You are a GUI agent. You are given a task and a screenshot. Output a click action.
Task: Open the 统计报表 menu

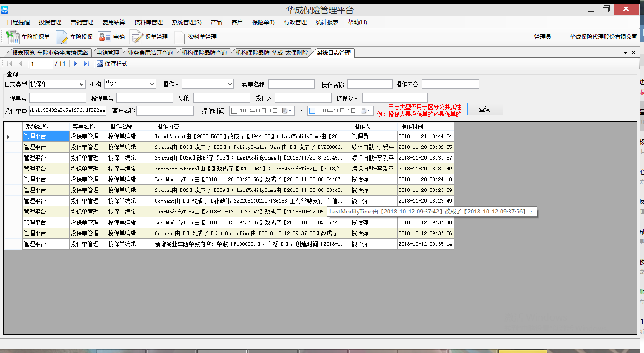pyautogui.click(x=327, y=22)
